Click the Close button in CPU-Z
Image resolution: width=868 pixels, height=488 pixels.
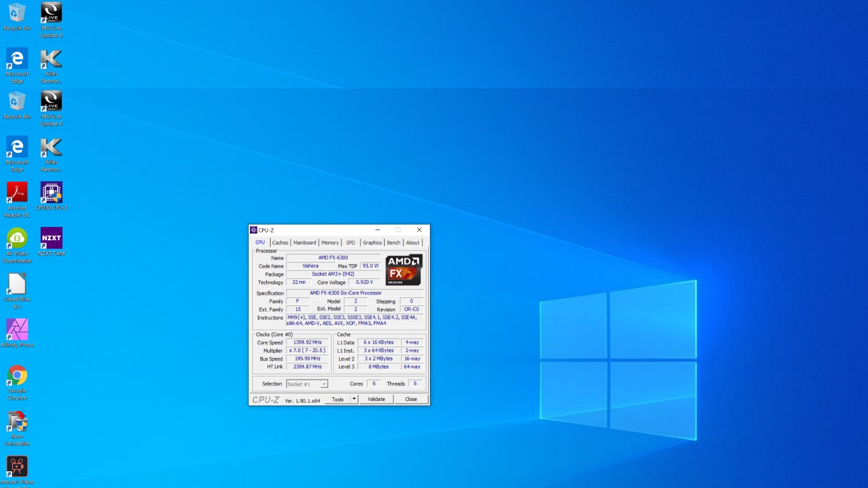click(411, 399)
